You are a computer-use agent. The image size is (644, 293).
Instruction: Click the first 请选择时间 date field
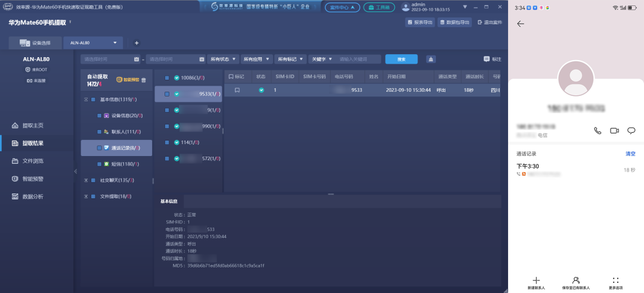(110, 59)
